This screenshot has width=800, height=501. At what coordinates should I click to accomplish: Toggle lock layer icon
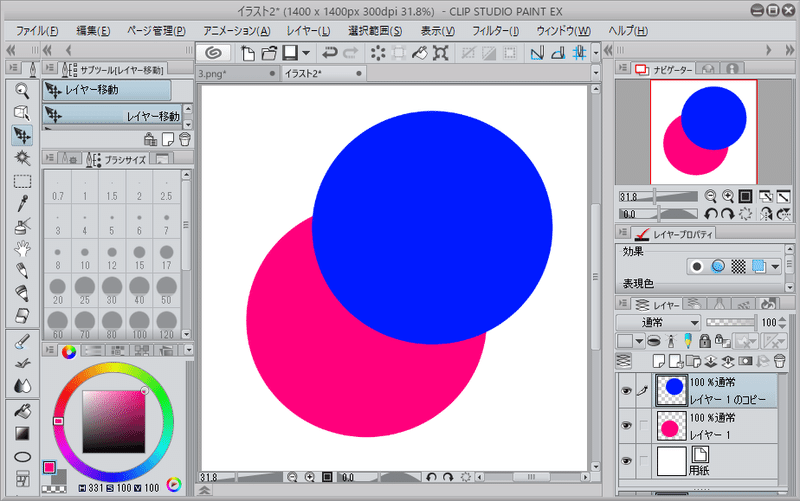[x=705, y=340]
